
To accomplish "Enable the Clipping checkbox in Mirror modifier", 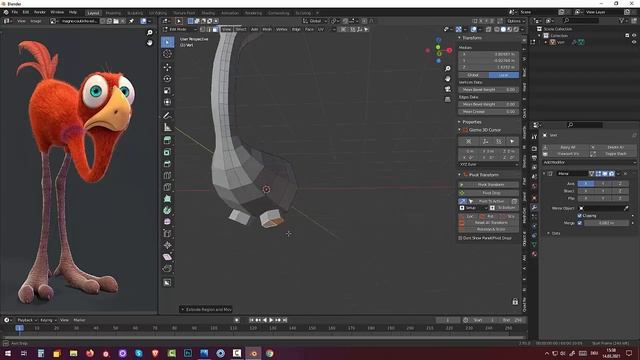I will point(580,216).
